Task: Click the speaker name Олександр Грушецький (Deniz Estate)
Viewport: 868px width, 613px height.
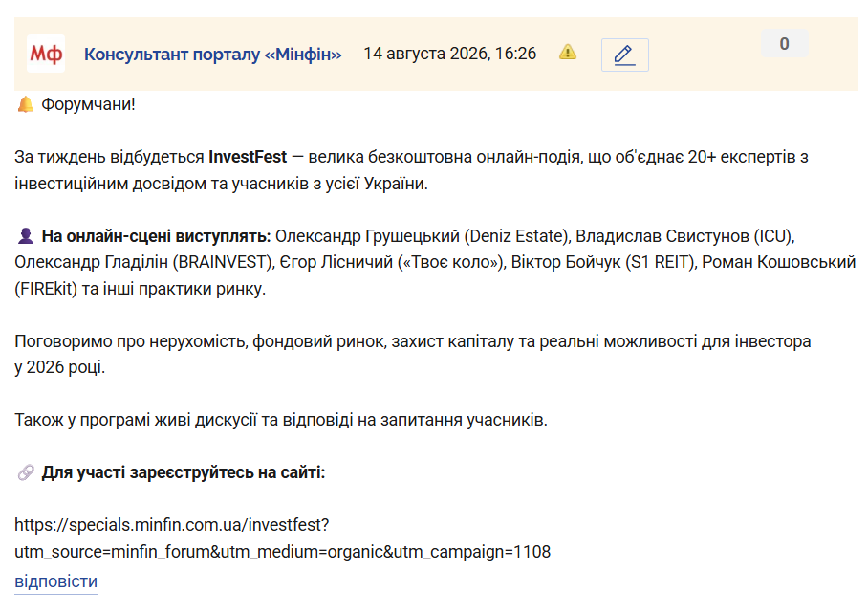Action: 423,236
